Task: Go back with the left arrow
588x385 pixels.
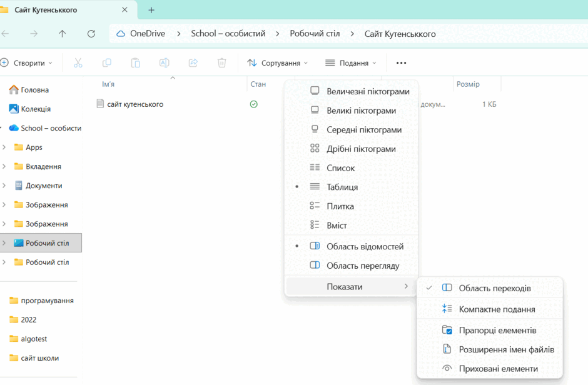Action: point(5,34)
